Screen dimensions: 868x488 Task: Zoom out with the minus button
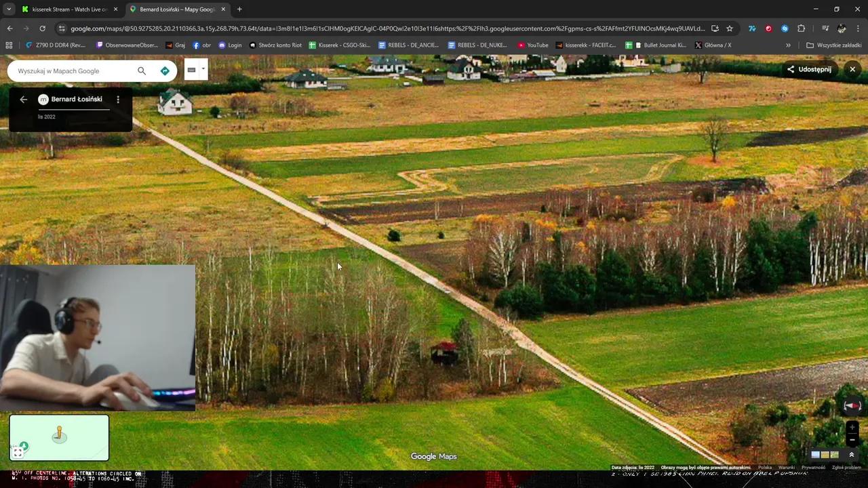[x=852, y=440]
